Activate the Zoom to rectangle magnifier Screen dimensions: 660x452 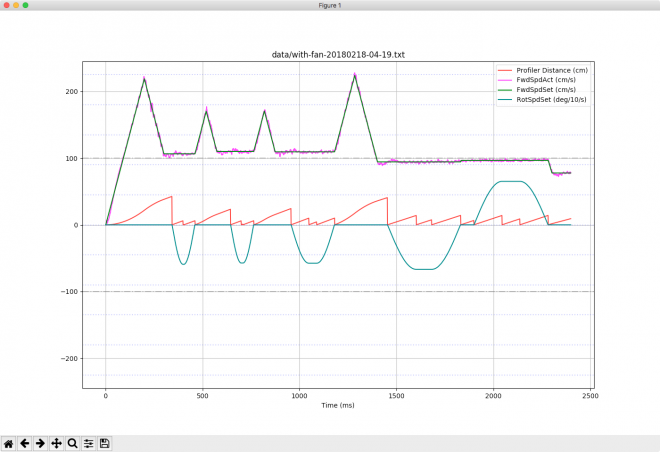(73, 442)
